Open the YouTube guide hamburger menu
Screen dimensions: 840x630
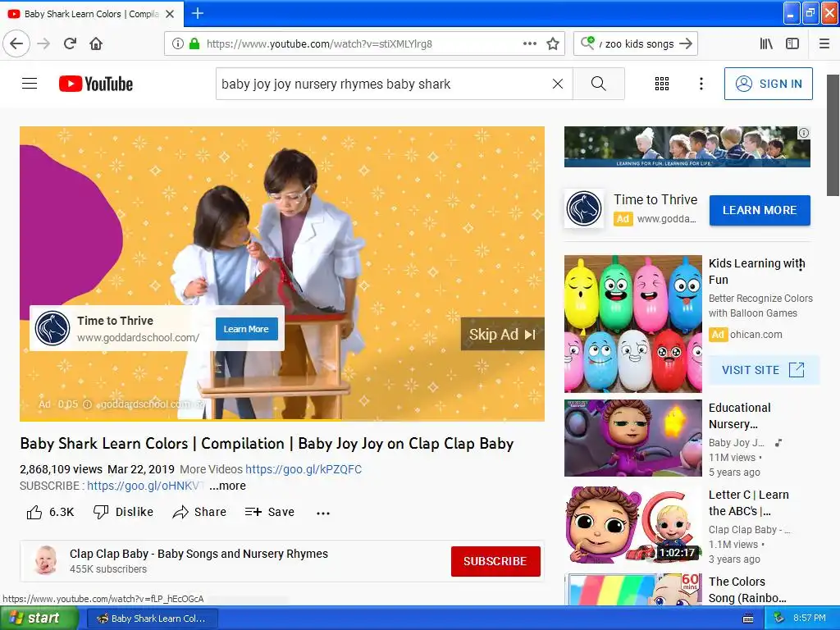[30, 84]
